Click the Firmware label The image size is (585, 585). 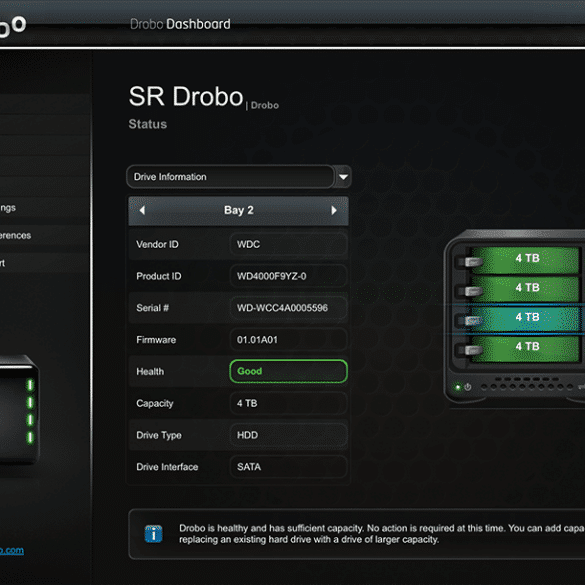[x=156, y=340]
